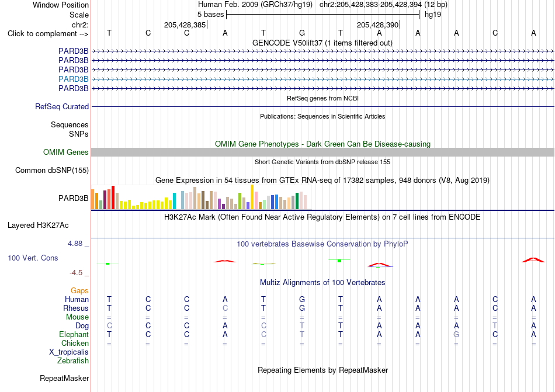
Task: Click the GTEx Gene Expression track title
Action: coord(322,180)
